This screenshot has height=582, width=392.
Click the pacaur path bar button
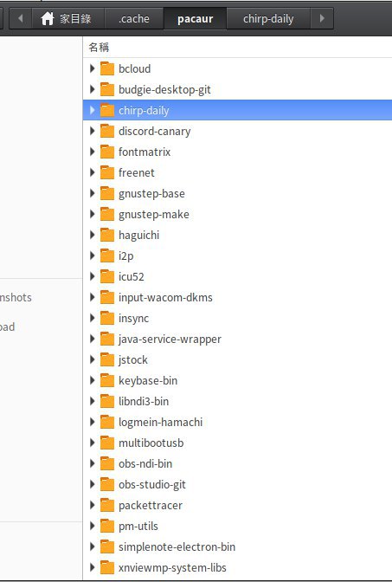pyautogui.click(x=195, y=18)
